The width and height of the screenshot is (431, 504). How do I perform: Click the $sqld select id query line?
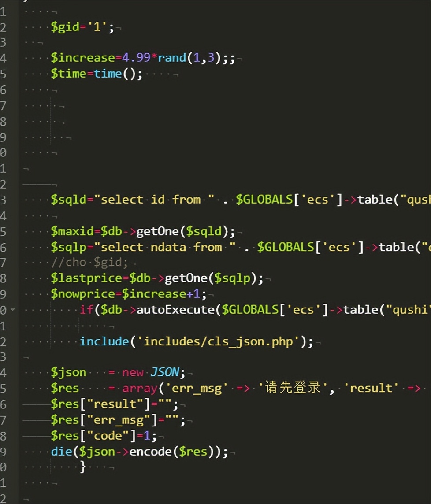click(241, 200)
